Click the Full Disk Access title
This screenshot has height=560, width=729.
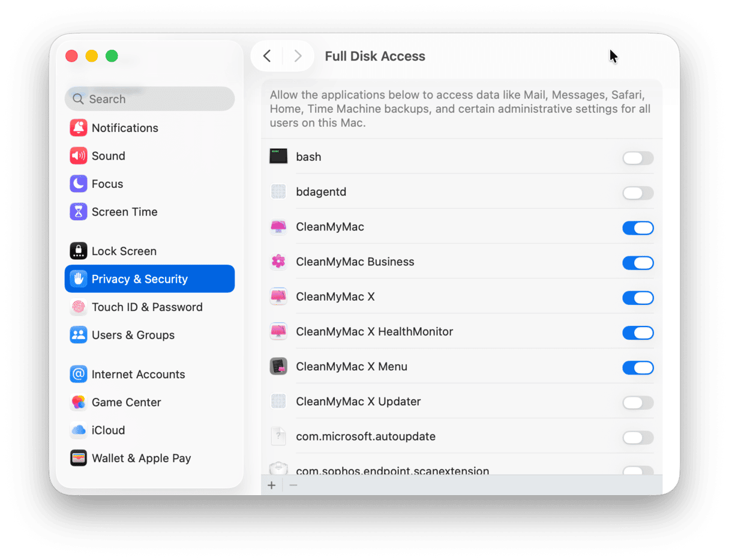tap(375, 56)
